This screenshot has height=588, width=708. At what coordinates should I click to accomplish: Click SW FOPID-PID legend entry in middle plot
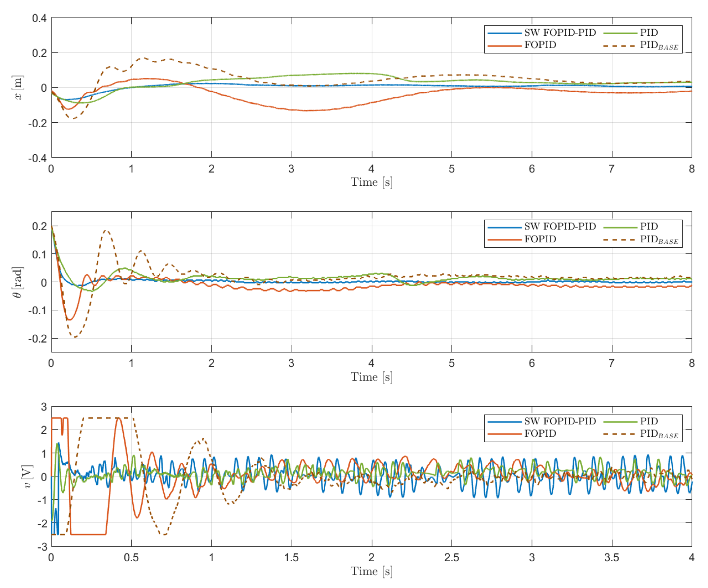pos(560,227)
